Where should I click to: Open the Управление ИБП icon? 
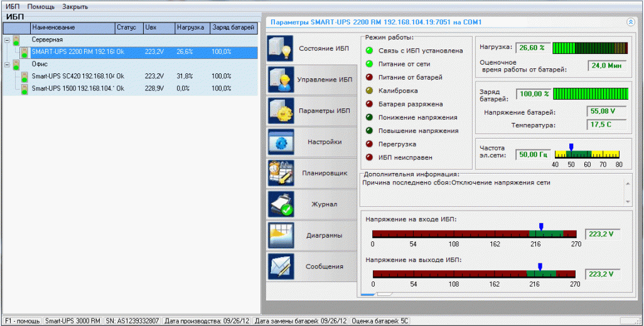[x=281, y=80]
